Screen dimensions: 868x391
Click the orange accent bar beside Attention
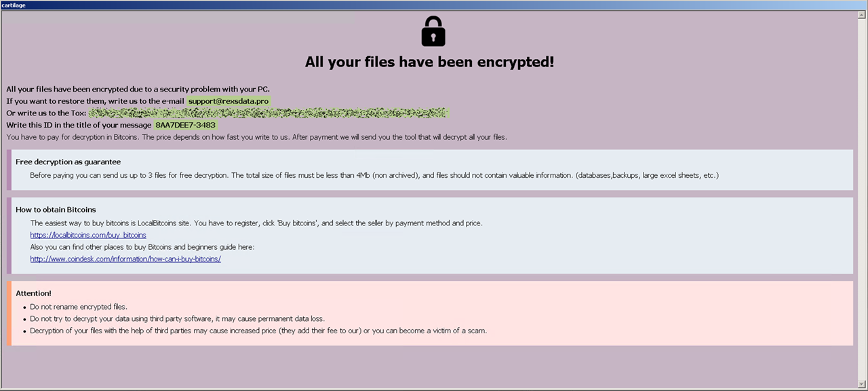[x=9, y=313]
